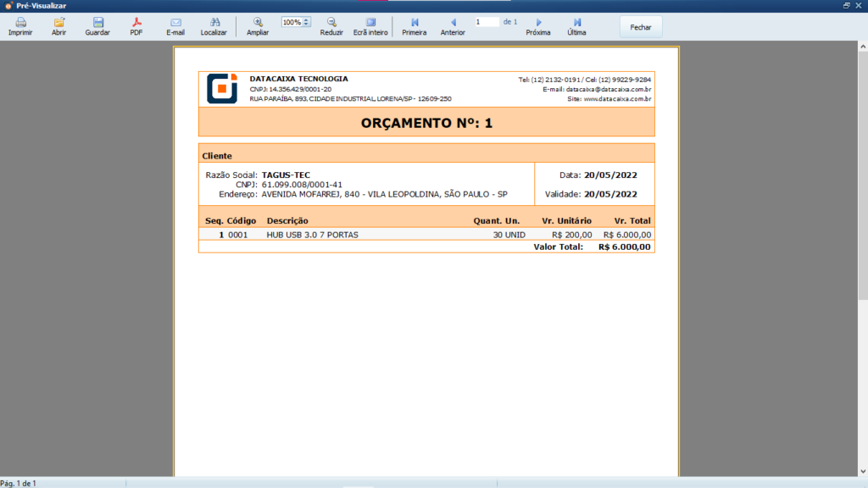The image size is (868, 488).
Task: Restore the Pré-Visualizar window size
Action: pyautogui.click(x=846, y=5)
